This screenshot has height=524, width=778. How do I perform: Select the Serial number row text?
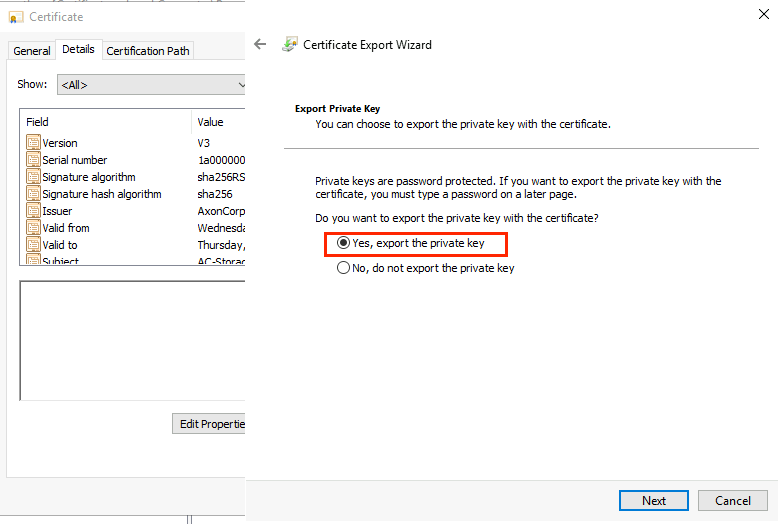[74, 160]
